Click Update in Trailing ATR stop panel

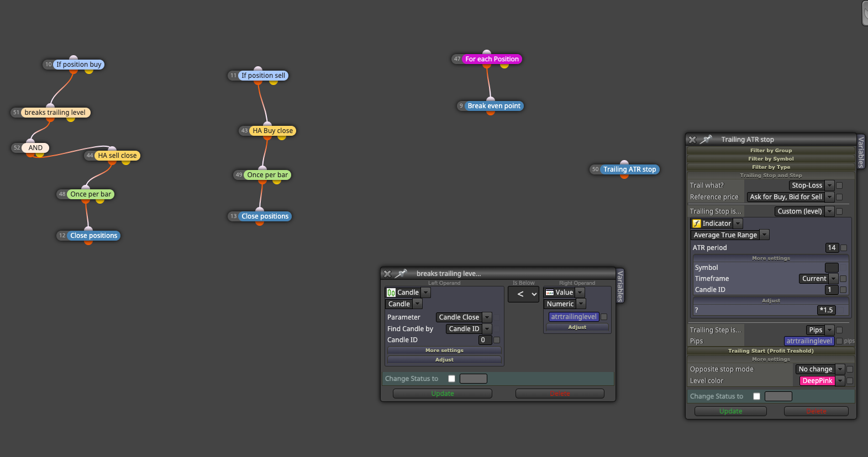[x=730, y=411]
